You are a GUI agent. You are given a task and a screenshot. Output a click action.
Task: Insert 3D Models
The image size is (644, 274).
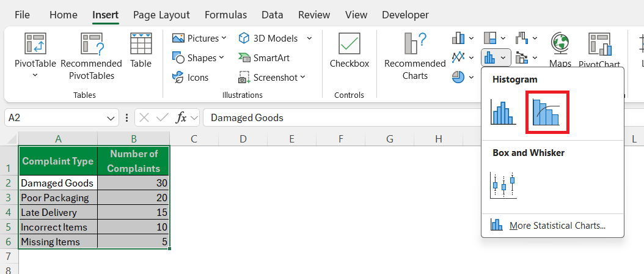pos(268,39)
